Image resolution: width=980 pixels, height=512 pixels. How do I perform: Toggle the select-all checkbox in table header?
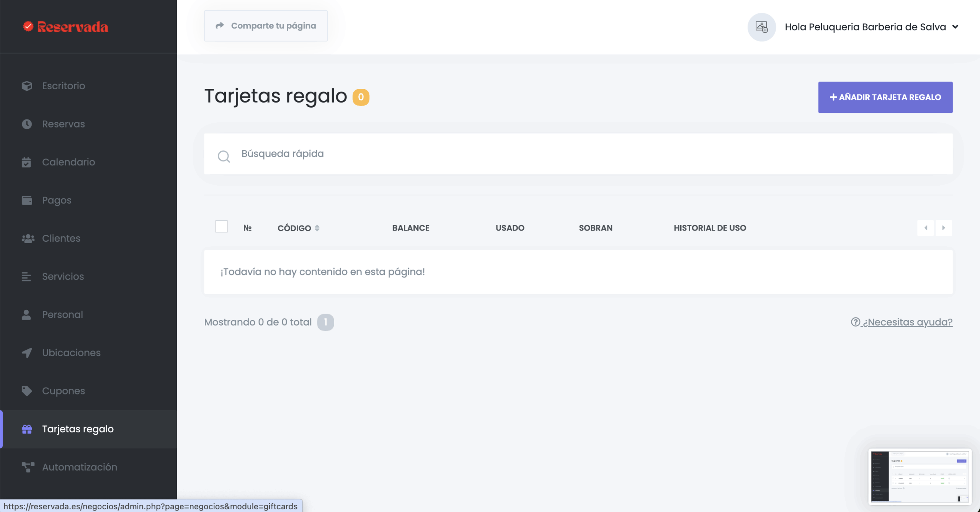[221, 227]
